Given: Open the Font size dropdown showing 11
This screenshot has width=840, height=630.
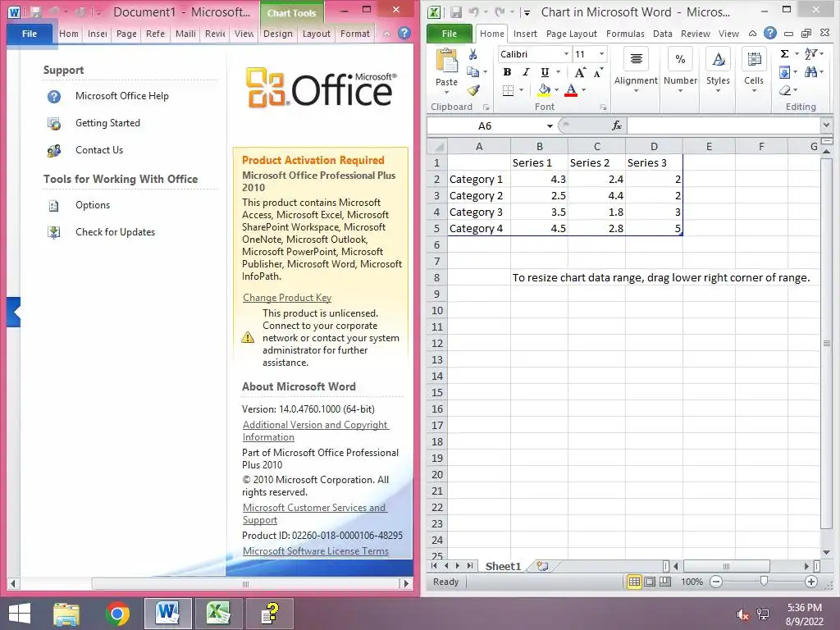Looking at the screenshot, I should pos(602,54).
